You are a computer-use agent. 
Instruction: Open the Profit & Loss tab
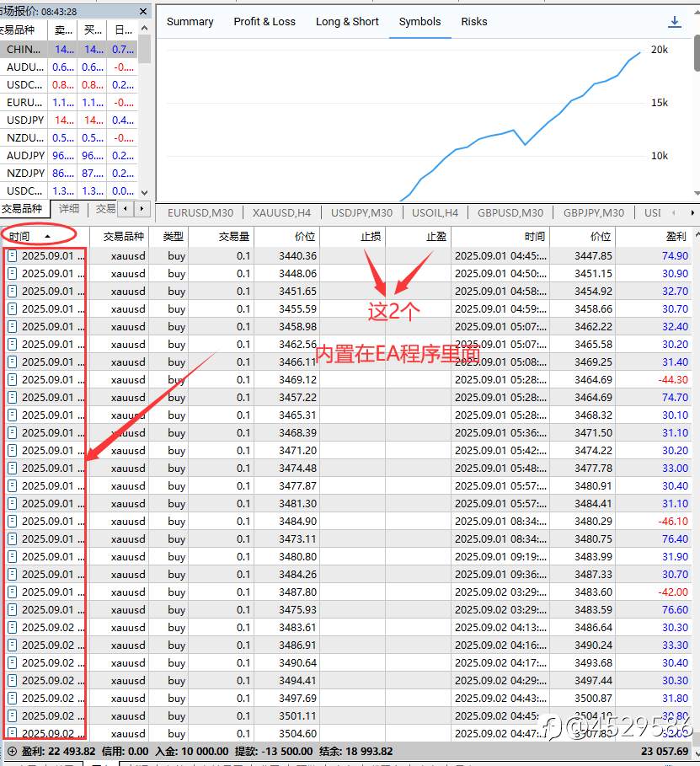pos(265,22)
